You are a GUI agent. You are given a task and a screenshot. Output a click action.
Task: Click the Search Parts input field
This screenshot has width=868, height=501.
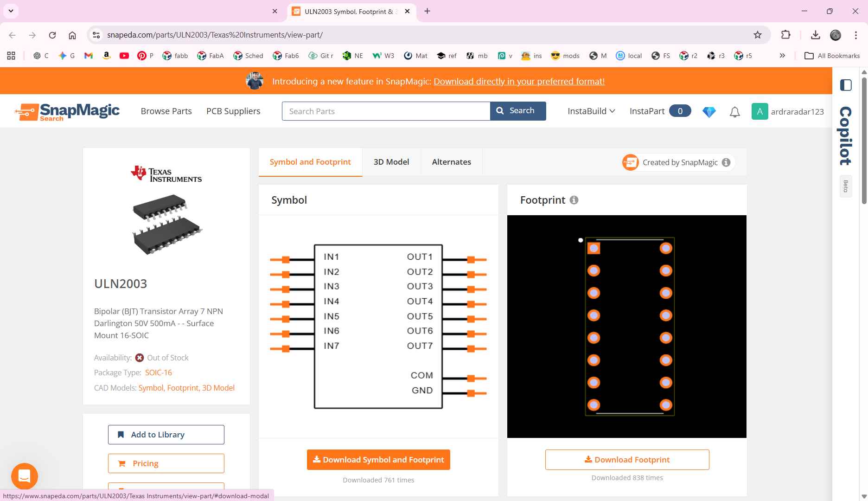point(386,111)
